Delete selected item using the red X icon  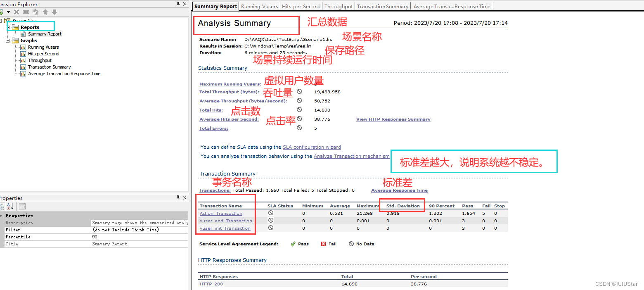pyautogui.click(x=17, y=12)
